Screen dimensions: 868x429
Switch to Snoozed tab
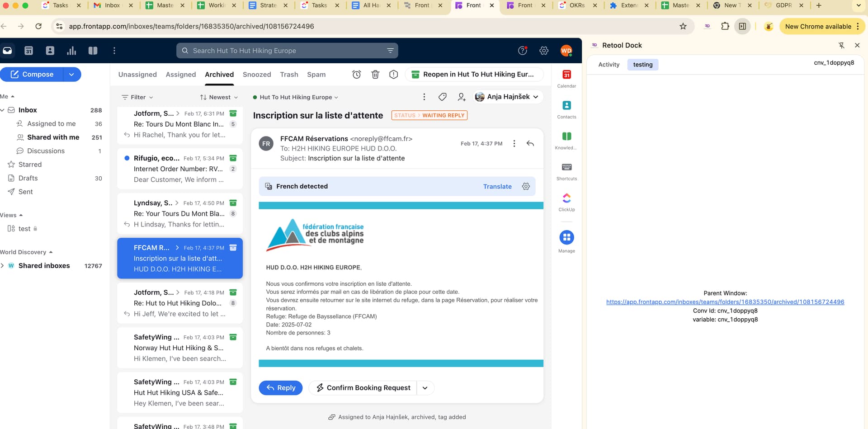257,75
